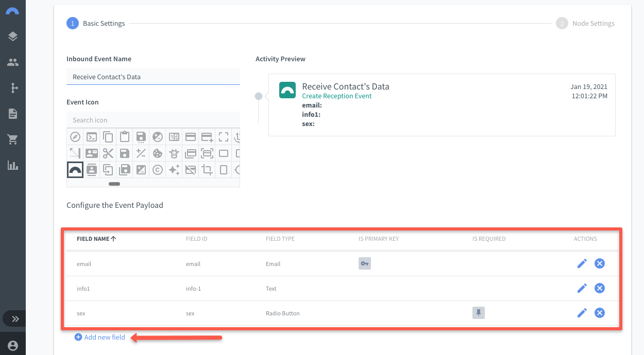Focus the Search icon input field
This screenshot has width=644, height=355.
[x=153, y=120]
